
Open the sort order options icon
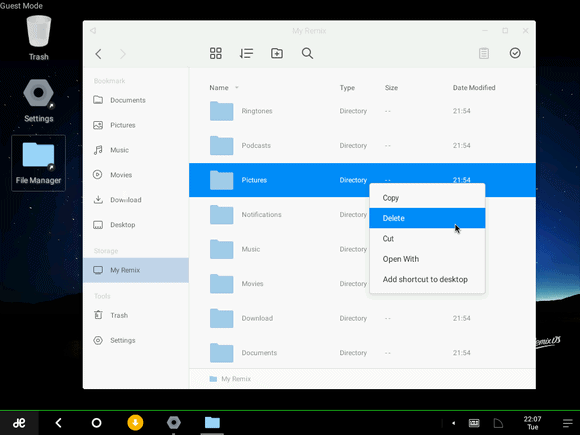[x=246, y=53]
